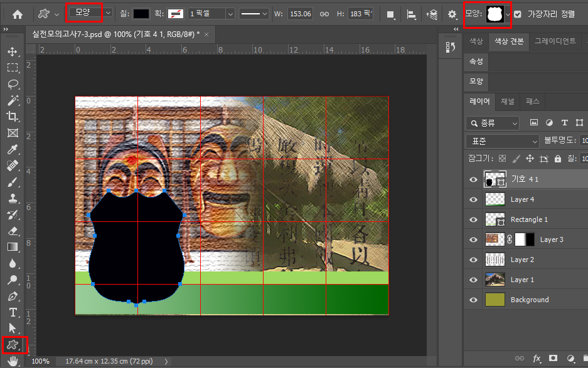Click the width W input field

point(301,14)
